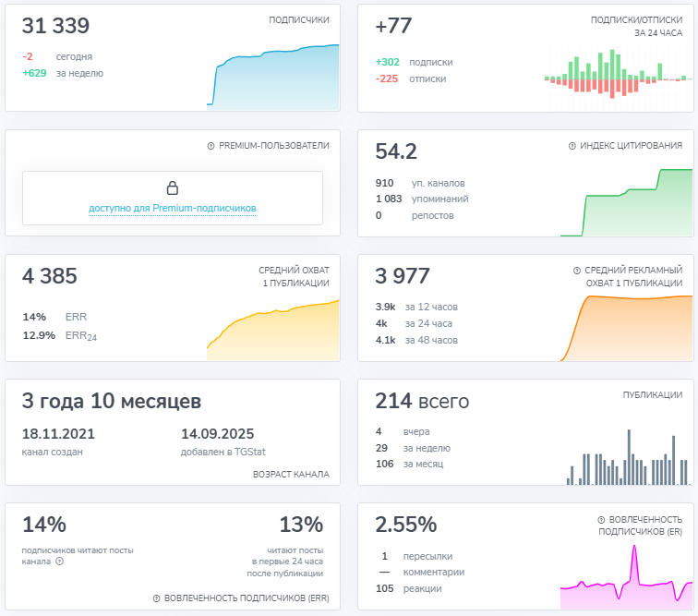
Task: Click the ПУБЛИКАЦИИ card heading
Action: 652,395
